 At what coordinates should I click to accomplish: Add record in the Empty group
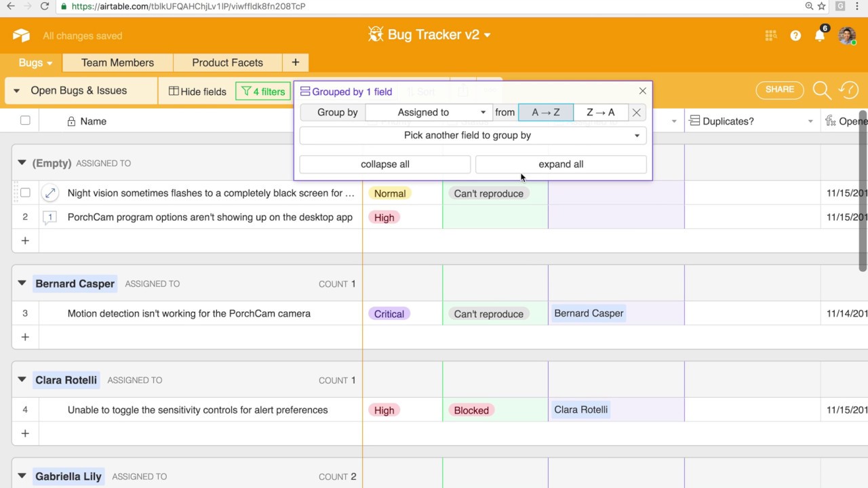(x=25, y=241)
